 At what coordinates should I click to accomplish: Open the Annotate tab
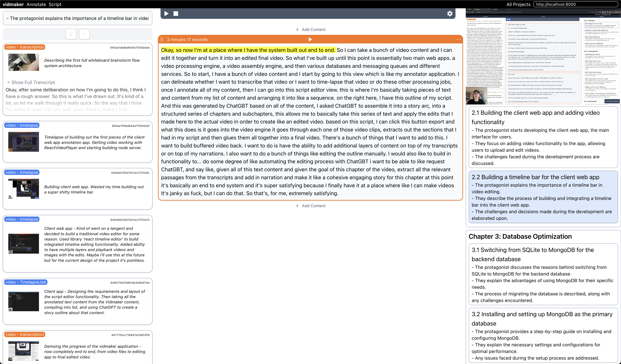36,4
